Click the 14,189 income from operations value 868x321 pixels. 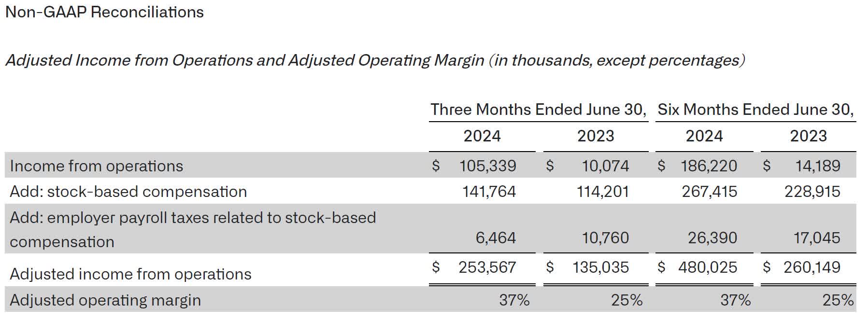817,166
